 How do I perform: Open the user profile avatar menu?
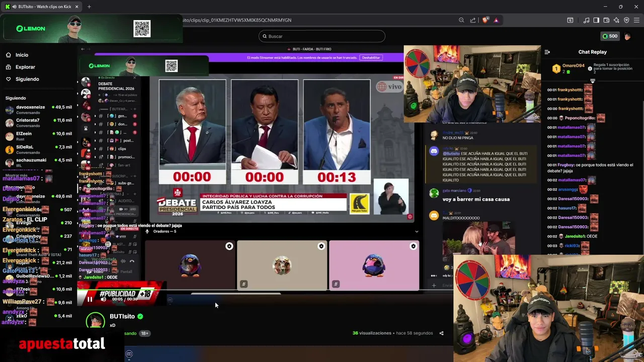tap(627, 36)
